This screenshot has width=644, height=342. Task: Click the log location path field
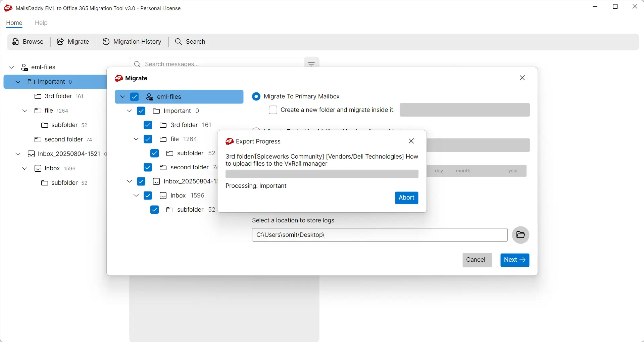(x=379, y=235)
